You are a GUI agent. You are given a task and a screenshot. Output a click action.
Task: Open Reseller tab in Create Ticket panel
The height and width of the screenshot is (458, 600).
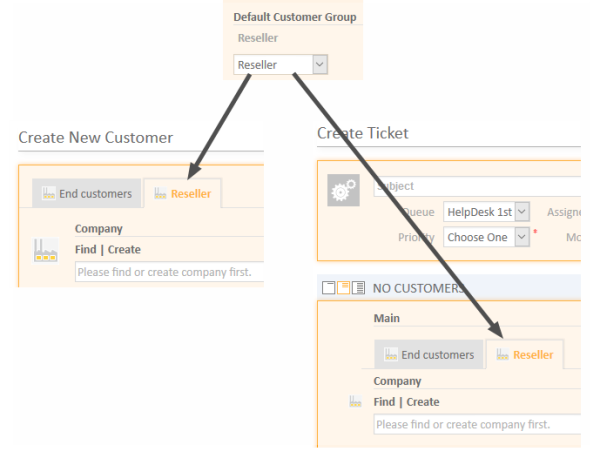tap(525, 354)
